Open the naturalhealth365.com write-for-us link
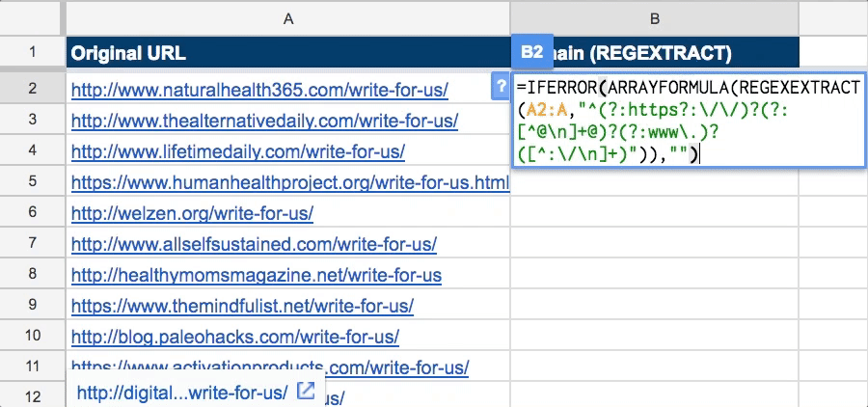This screenshot has width=868, height=407. pos(259,91)
